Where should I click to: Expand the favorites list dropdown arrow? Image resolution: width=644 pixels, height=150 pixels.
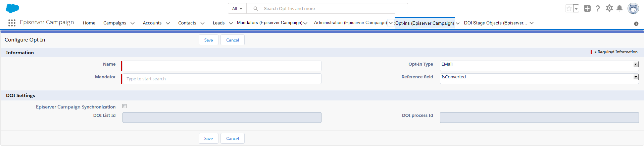pos(576,9)
